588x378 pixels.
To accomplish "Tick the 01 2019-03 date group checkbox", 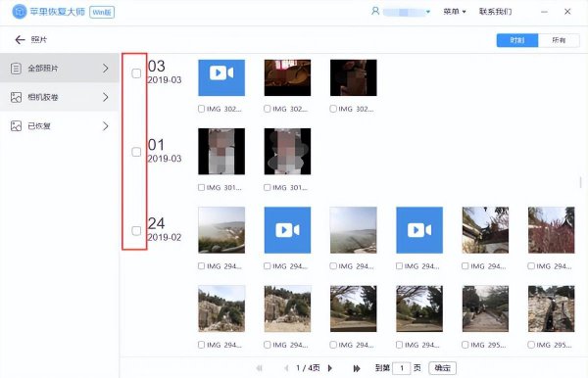I will pyautogui.click(x=136, y=152).
